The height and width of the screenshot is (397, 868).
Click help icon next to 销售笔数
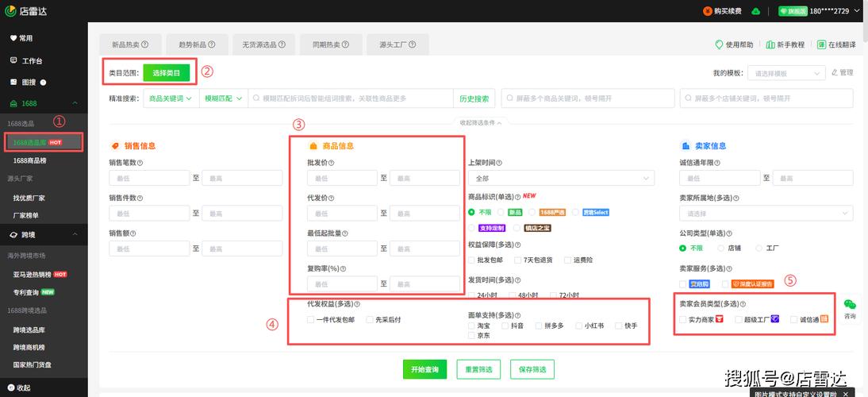tap(140, 163)
